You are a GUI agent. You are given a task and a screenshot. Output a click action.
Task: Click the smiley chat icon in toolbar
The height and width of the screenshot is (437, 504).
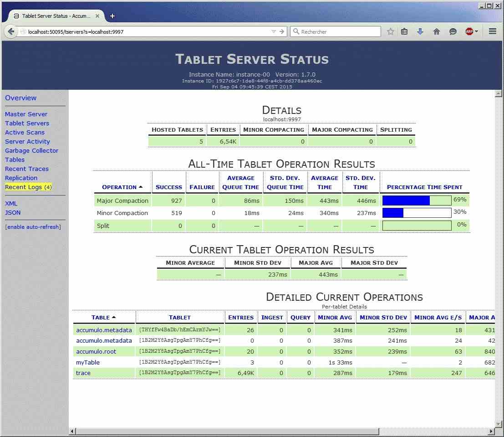(453, 31)
